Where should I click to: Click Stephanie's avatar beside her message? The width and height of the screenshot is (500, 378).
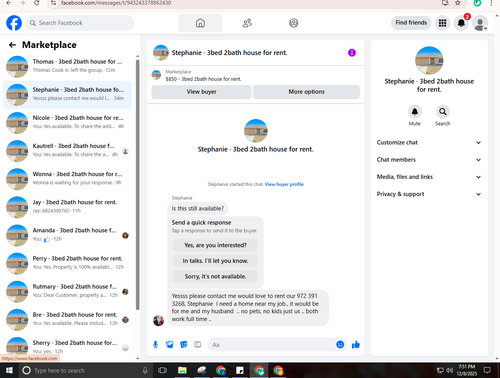point(158,320)
